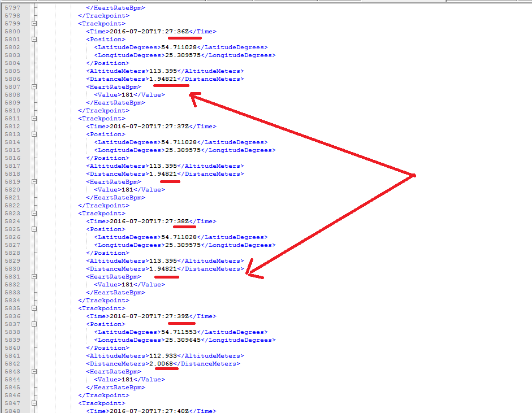
Task: Click distance value 2.0068 on line 5842
Action: (161, 364)
